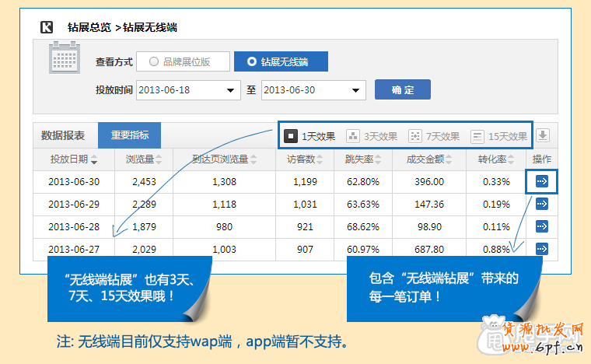This screenshot has width=591, height=364.
Task: Click the 1天效果 label
Action: click(x=319, y=136)
